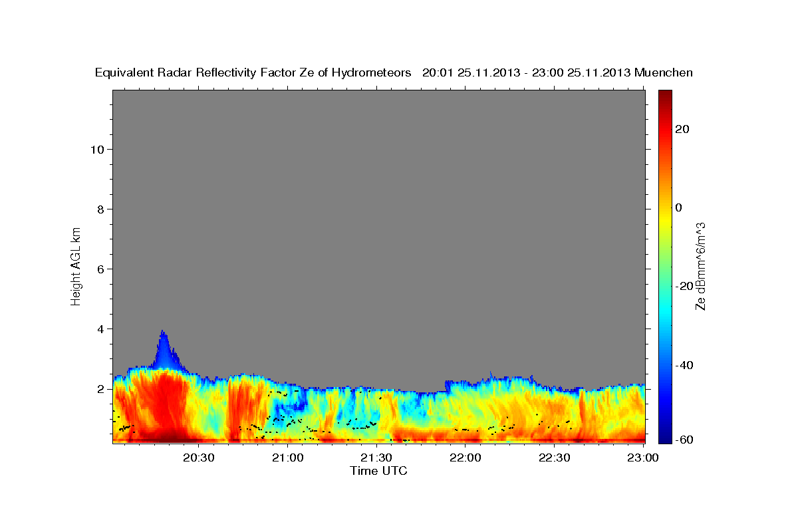The height and width of the screenshot is (532, 798).
Task: Click the plot title starting "Equivalent Radar Reflectivity Factor"
Action: pos(394,72)
